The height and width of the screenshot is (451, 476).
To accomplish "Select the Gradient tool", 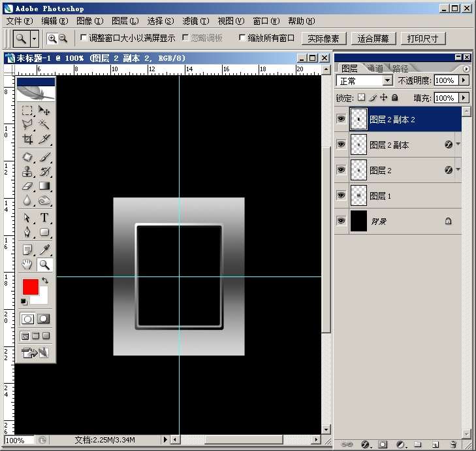I will tap(44, 186).
